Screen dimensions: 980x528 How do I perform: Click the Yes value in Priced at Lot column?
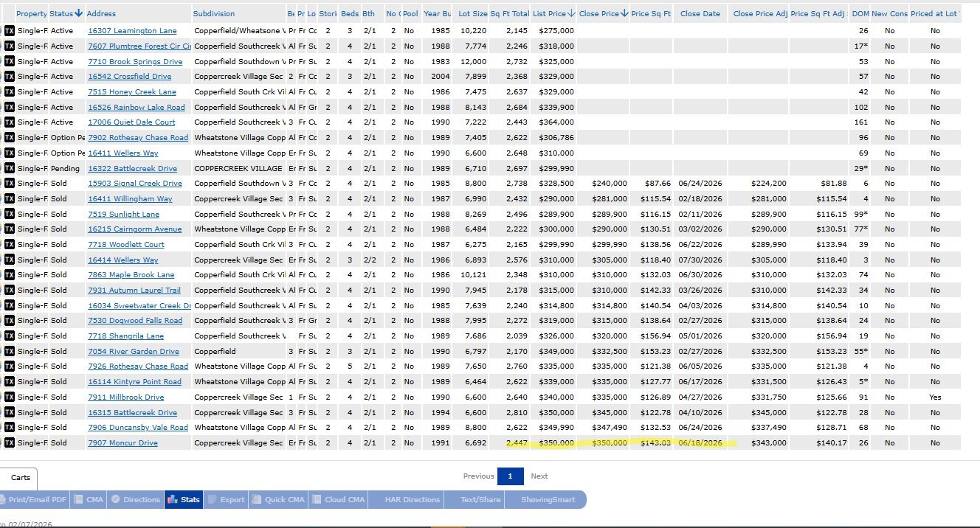coord(935,397)
